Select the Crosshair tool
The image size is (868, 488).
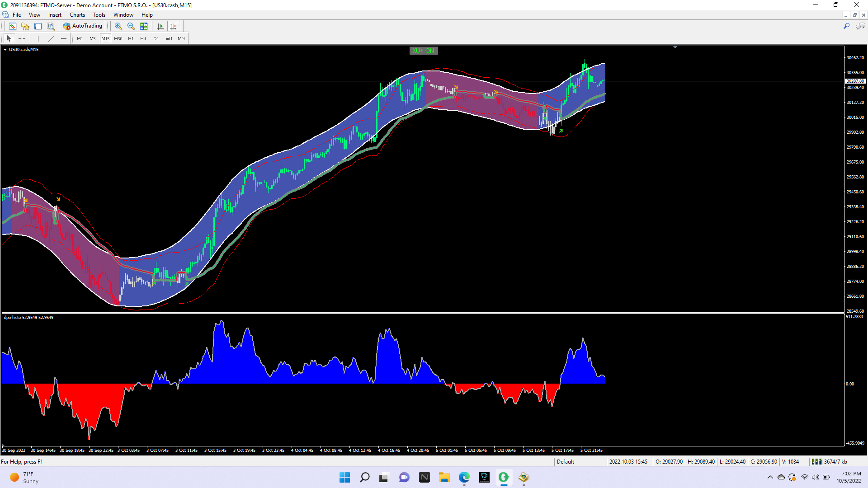[22, 38]
